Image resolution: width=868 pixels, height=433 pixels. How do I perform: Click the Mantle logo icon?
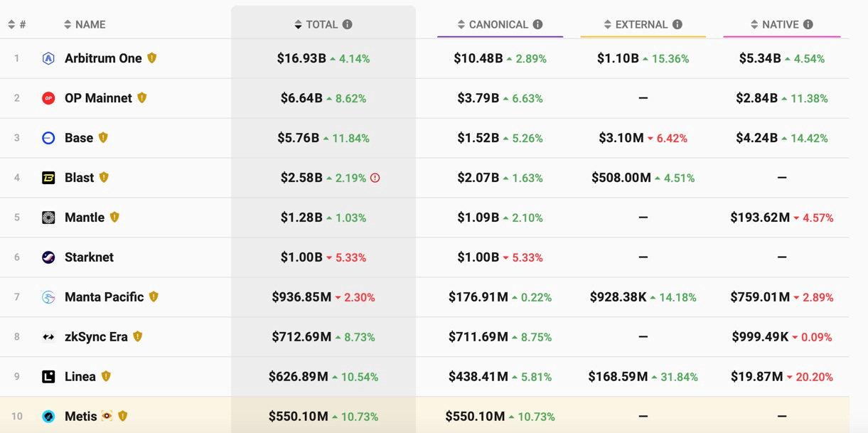(48, 218)
